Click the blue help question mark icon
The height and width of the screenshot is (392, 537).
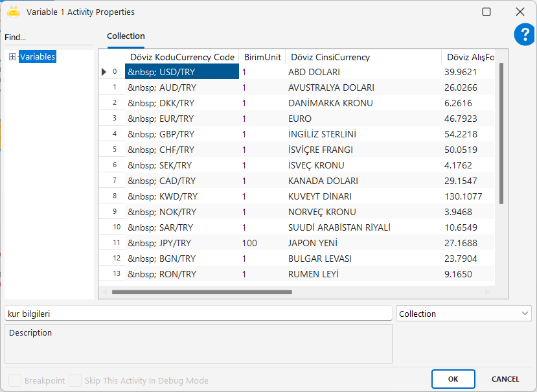point(524,35)
